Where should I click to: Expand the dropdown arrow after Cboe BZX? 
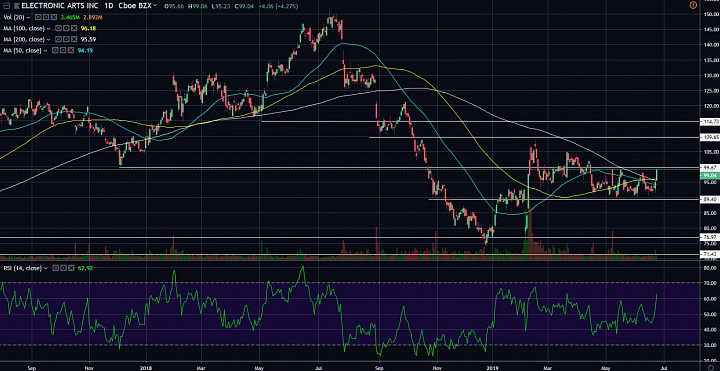click(x=155, y=6)
